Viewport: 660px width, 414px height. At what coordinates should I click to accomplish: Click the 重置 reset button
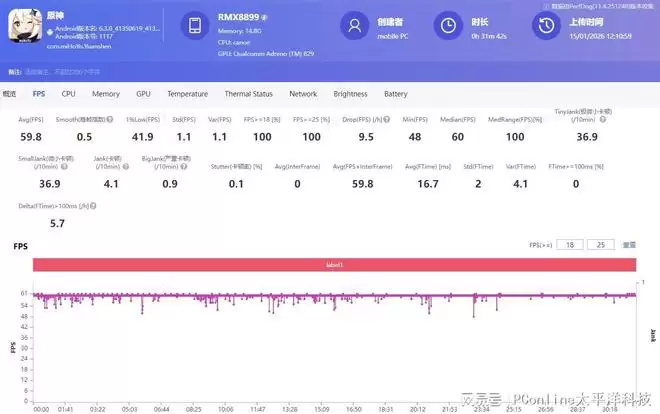click(x=628, y=244)
